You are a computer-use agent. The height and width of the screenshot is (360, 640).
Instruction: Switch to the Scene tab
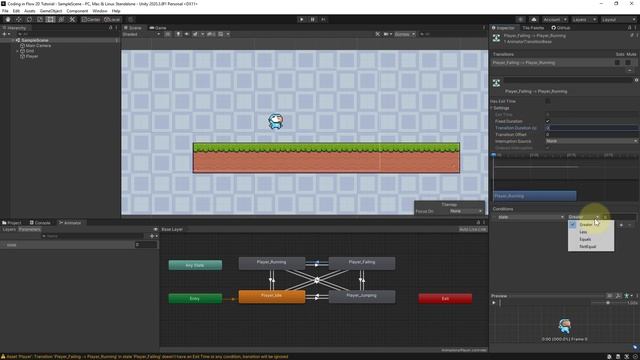coord(133,28)
